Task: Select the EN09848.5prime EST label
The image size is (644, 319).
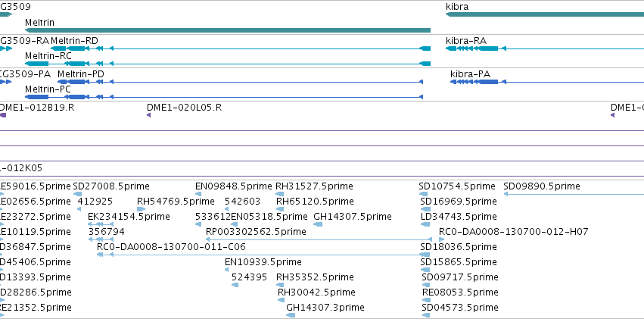Action: click(234, 186)
